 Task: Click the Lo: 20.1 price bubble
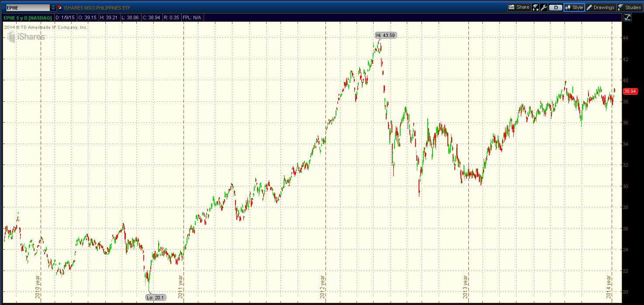coord(156,298)
